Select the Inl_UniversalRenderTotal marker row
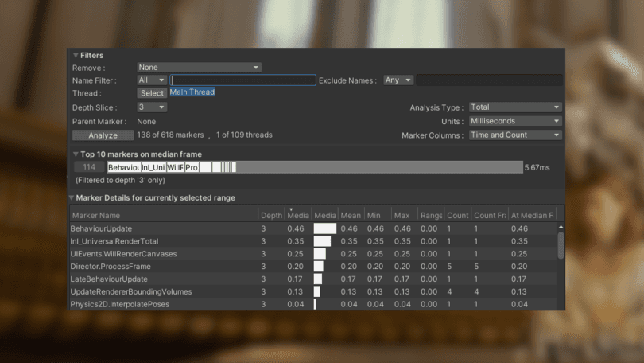 click(x=313, y=241)
